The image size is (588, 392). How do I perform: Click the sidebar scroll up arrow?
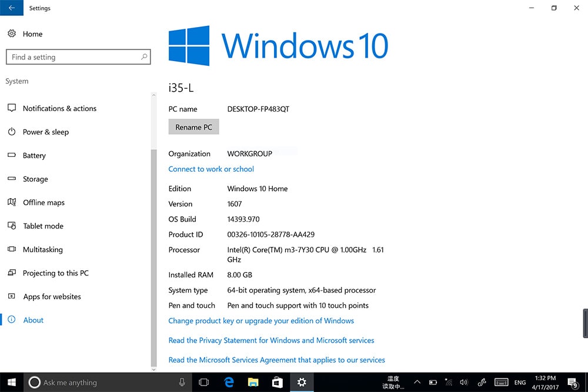coord(153,95)
